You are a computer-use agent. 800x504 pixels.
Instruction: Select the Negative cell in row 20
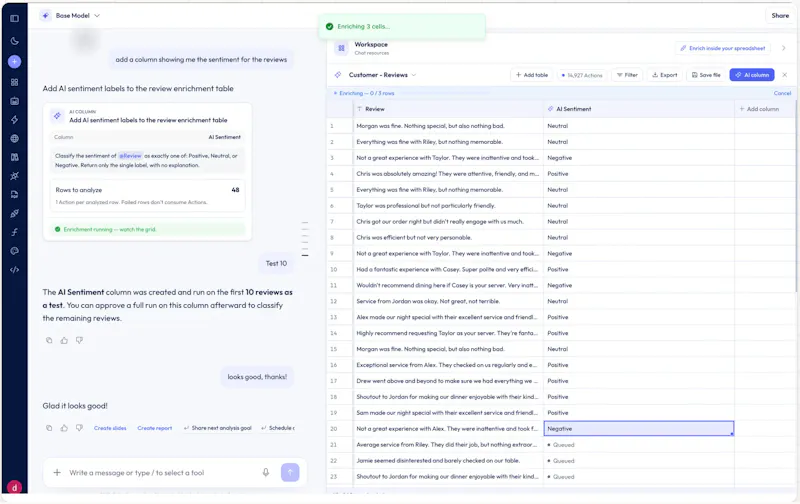pos(639,429)
